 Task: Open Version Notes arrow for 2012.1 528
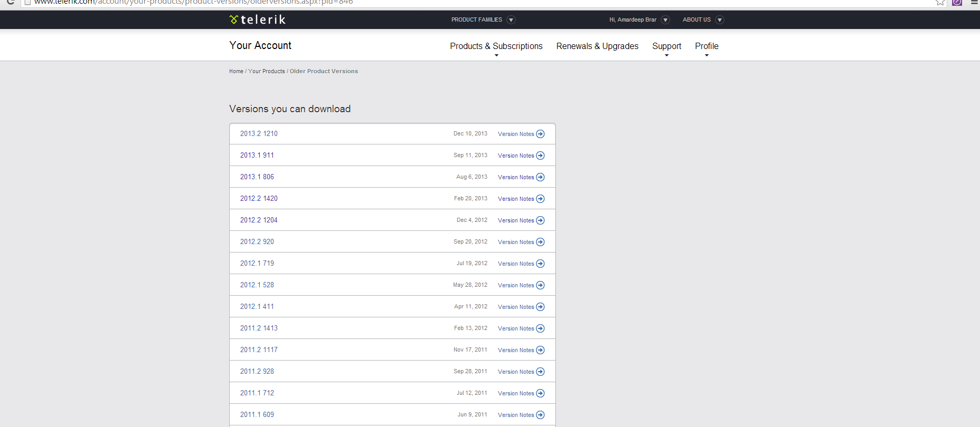pos(540,285)
